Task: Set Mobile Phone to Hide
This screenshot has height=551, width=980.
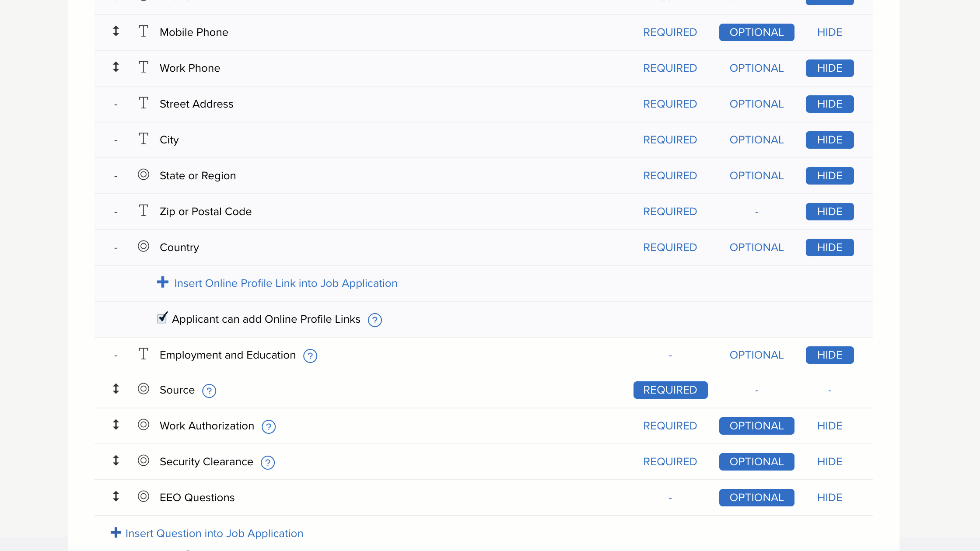Action: click(x=829, y=32)
